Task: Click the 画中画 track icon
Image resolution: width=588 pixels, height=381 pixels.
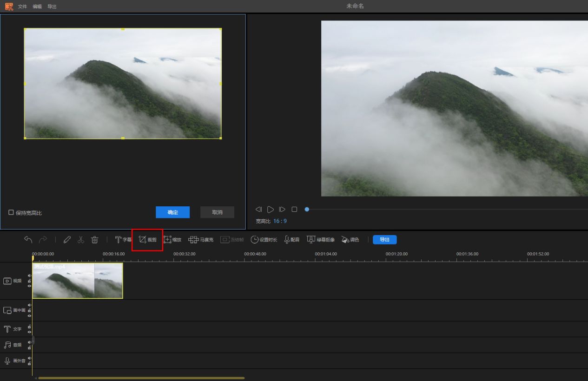Action: click(x=7, y=310)
